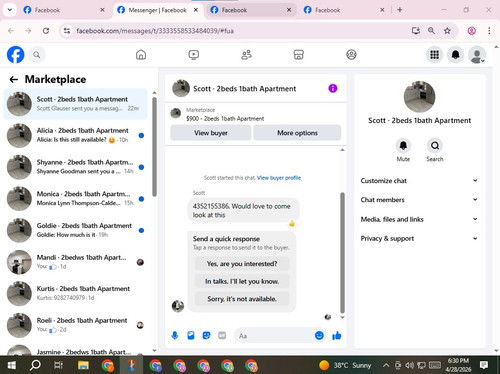Open the Windows Start menu
This screenshot has width=500, height=374.
[x=11, y=365]
